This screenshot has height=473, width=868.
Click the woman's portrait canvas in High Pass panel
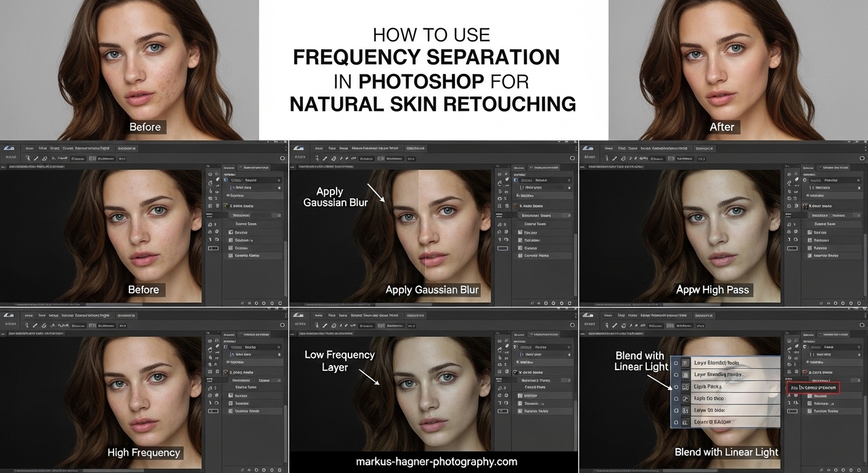tap(680, 236)
